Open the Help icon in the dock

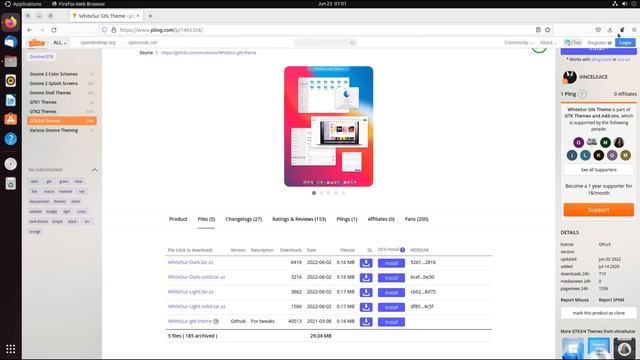[x=11, y=139]
